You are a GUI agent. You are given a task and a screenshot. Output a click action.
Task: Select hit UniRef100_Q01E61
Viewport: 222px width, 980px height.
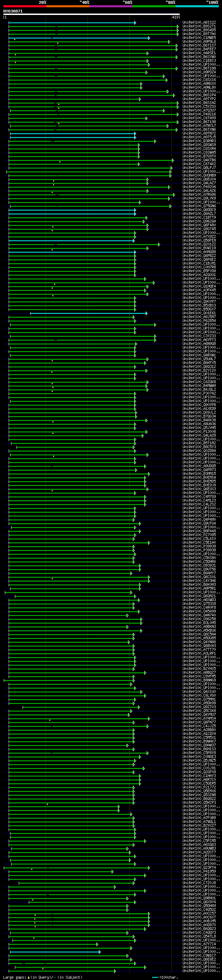[199, 313]
